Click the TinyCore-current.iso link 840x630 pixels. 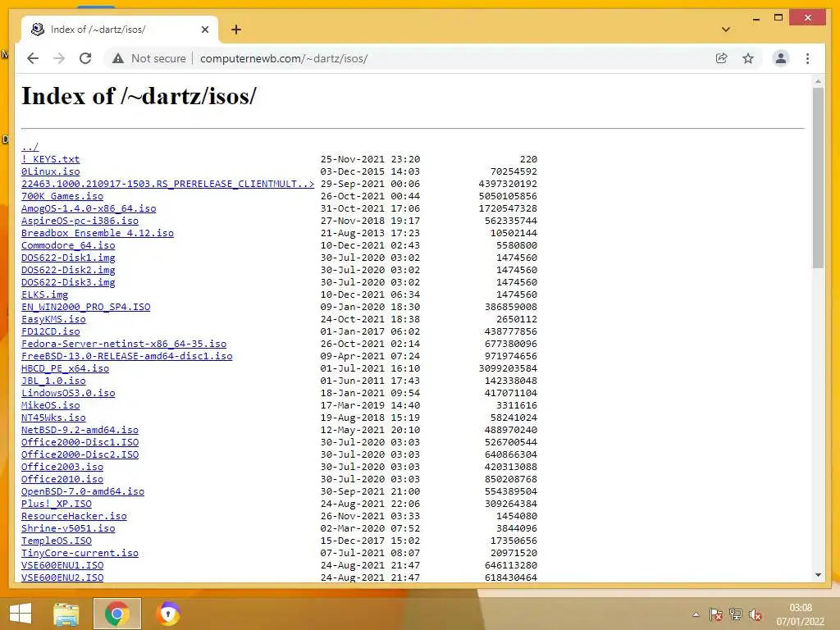coord(80,554)
